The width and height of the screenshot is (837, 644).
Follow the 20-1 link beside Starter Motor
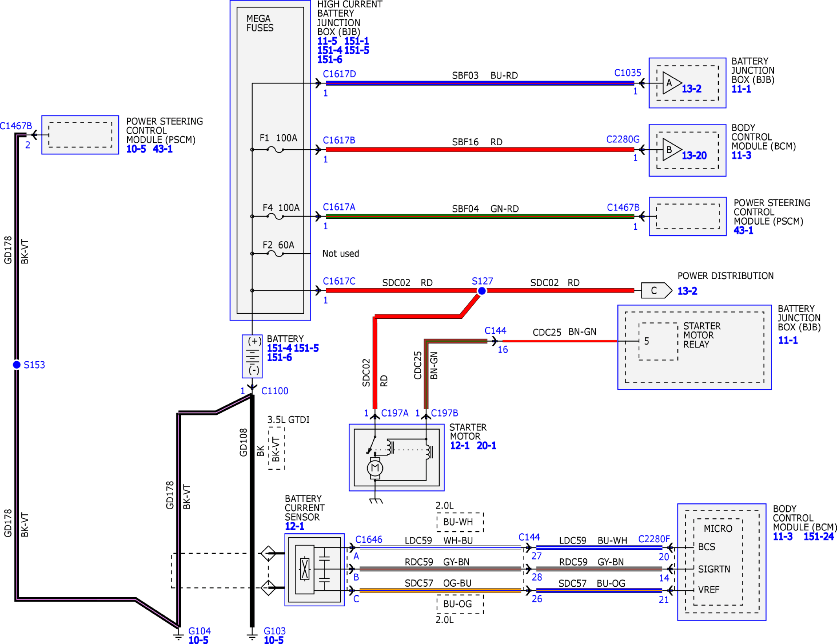tap(486, 446)
